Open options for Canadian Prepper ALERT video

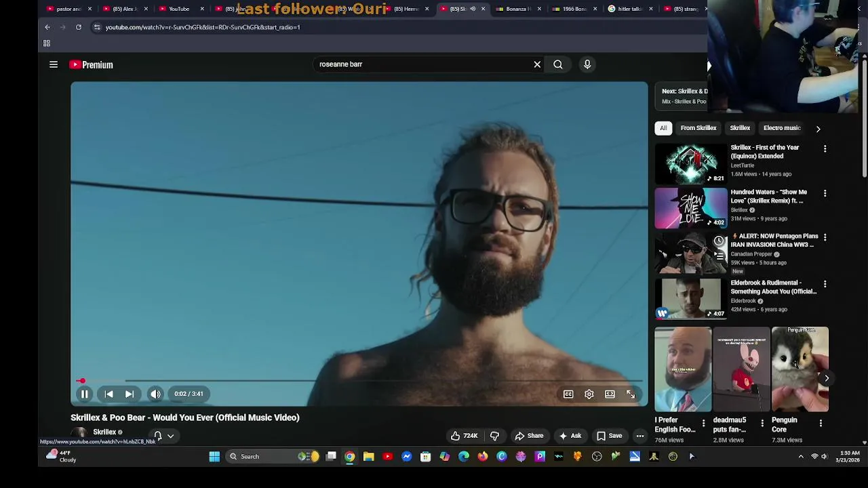click(x=825, y=237)
